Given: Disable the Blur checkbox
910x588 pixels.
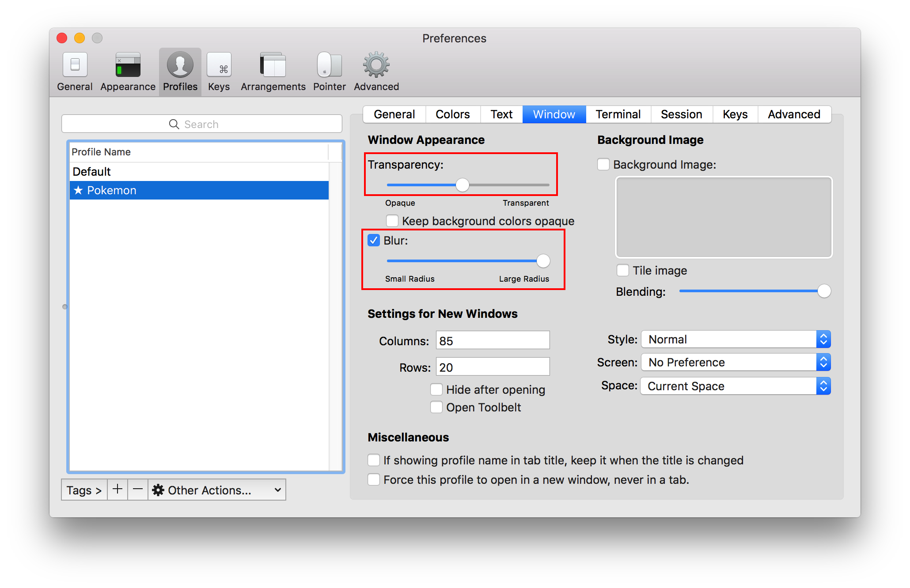Looking at the screenshot, I should pyautogui.click(x=374, y=241).
